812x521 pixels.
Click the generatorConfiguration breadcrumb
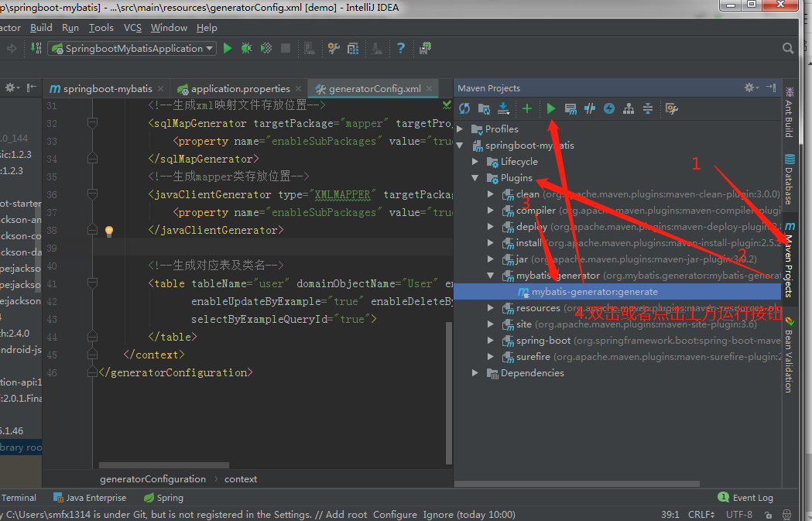point(152,479)
